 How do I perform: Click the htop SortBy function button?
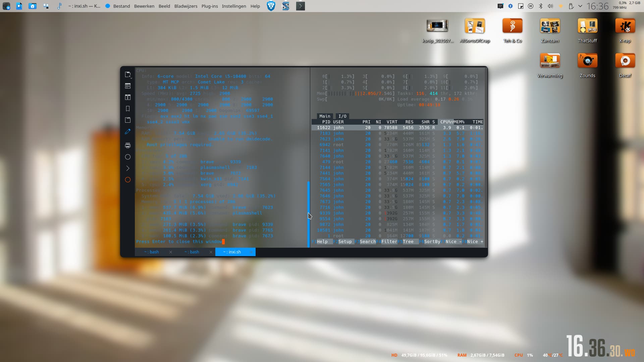pos(432,242)
